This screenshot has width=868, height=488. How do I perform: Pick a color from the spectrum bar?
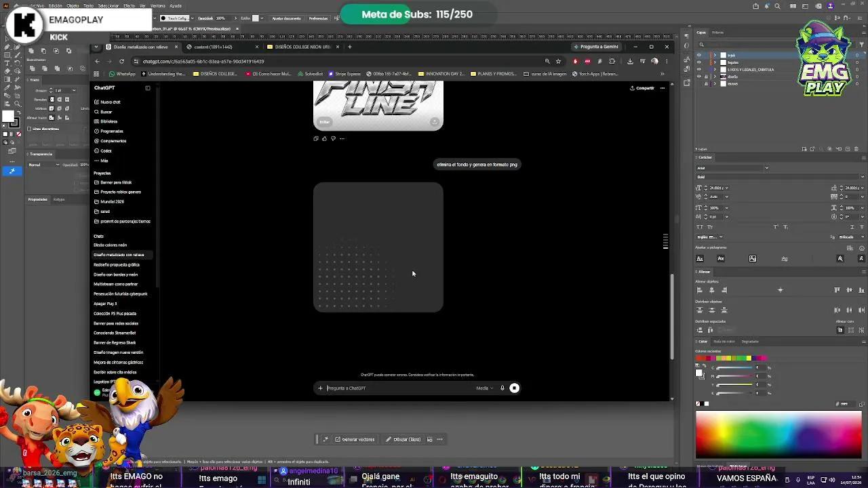click(778, 434)
